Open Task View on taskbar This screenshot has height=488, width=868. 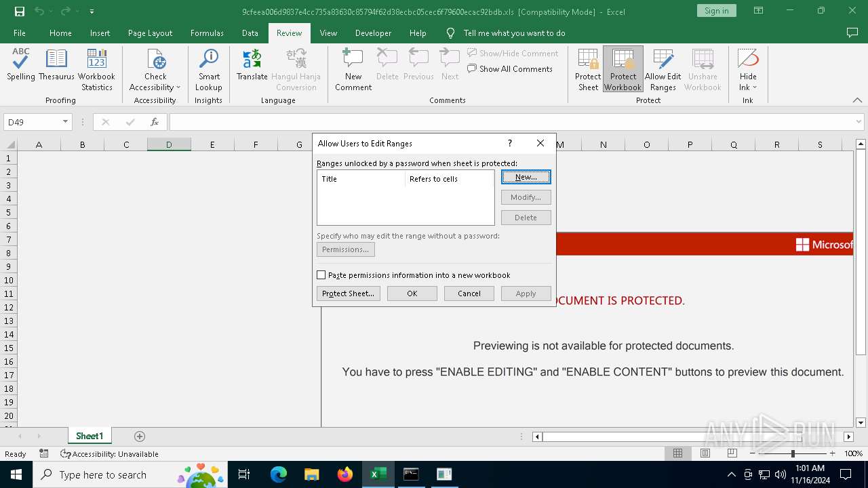tap(244, 474)
